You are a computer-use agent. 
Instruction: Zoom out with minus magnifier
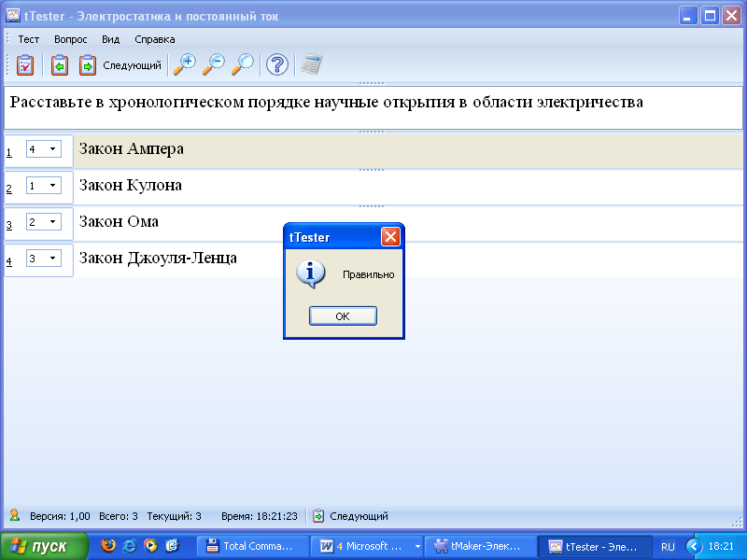coord(214,64)
